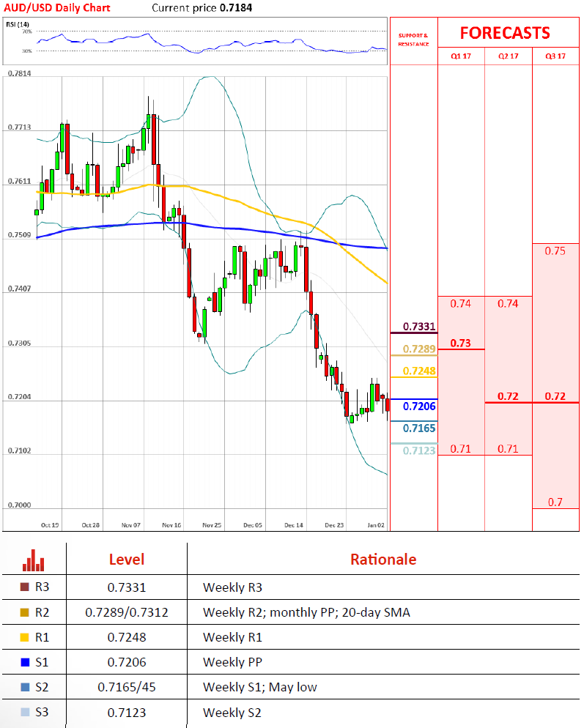The width and height of the screenshot is (584, 728).
Task: Click the RSI (14) label
Action: click(x=18, y=24)
